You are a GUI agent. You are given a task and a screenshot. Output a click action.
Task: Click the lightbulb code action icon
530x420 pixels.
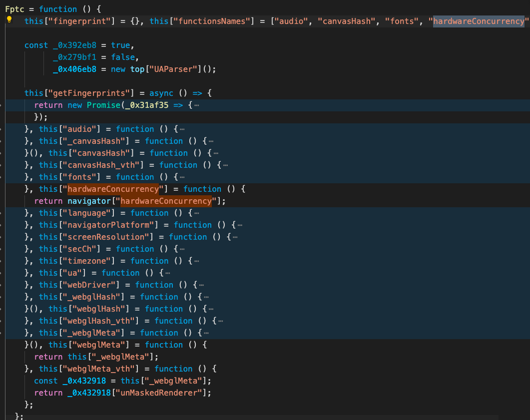pyautogui.click(x=9, y=20)
